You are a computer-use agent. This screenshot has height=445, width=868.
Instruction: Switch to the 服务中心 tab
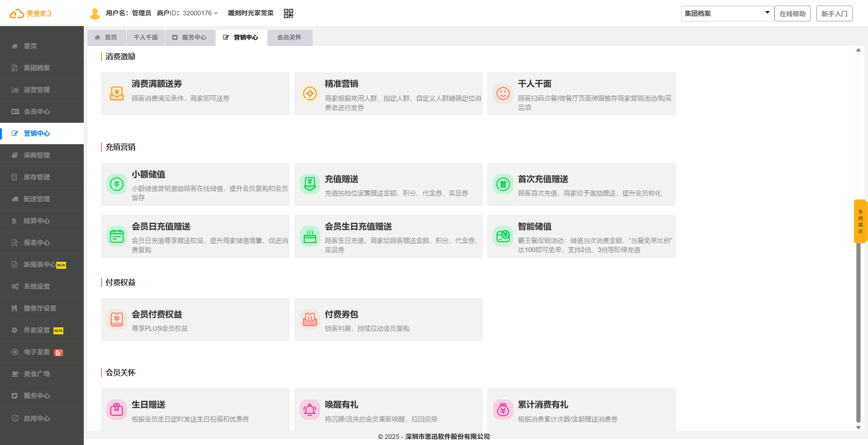tap(190, 37)
